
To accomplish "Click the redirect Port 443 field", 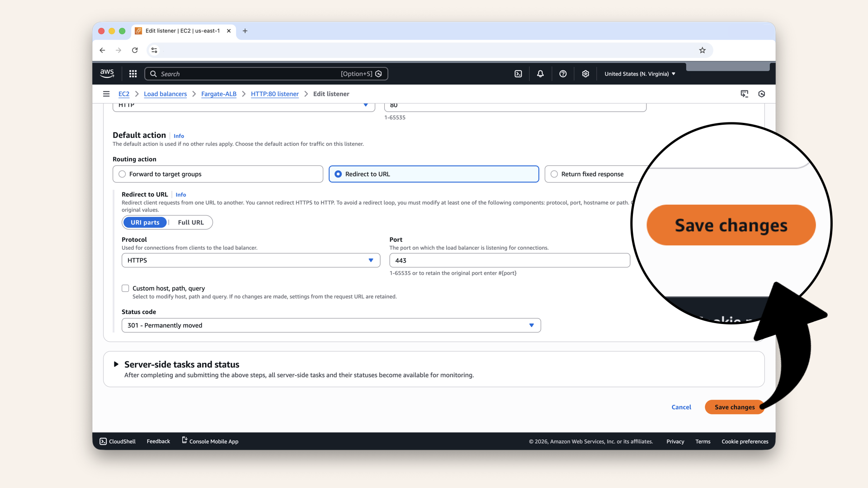I will point(509,260).
